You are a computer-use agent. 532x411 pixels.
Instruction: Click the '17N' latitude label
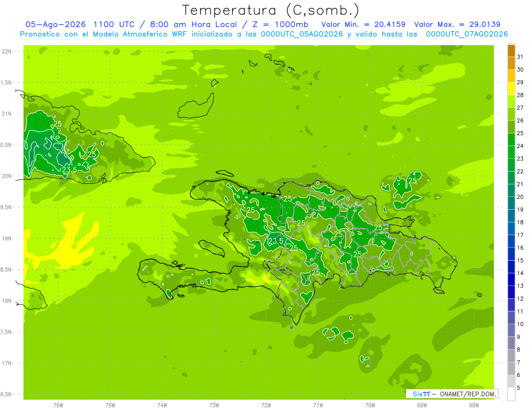pos(7,363)
